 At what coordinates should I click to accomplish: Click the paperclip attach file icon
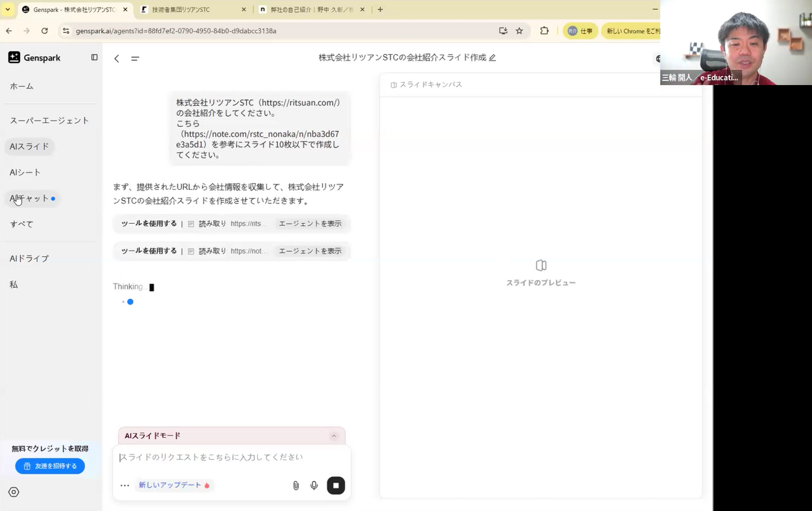point(295,485)
